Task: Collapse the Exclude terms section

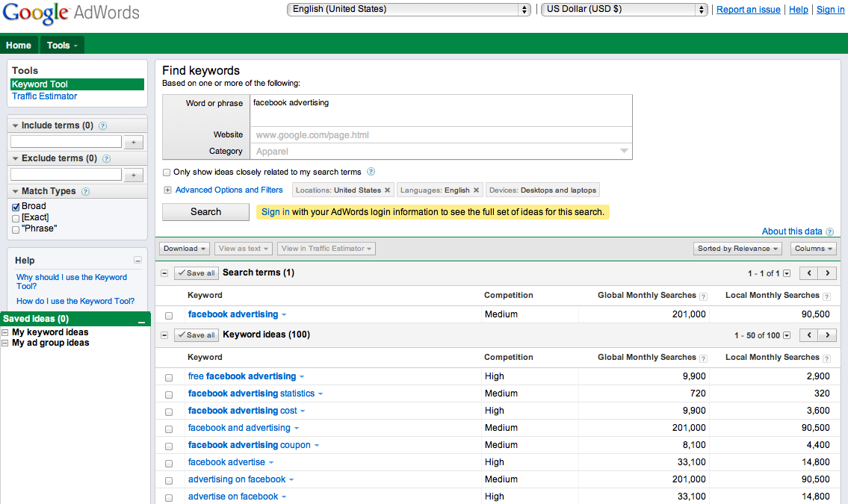Action: 15,159
